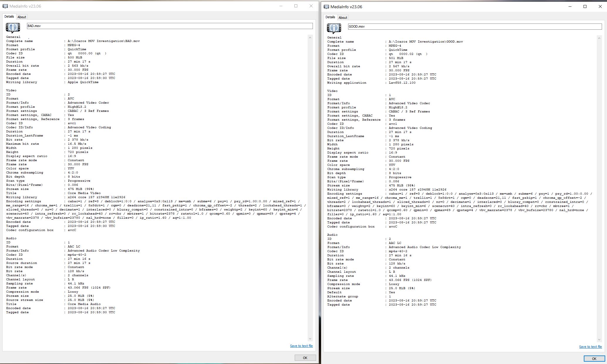Click Save to text file link for GOOD.mov
Image resolution: width=607 pixels, height=364 pixels.
point(590,347)
